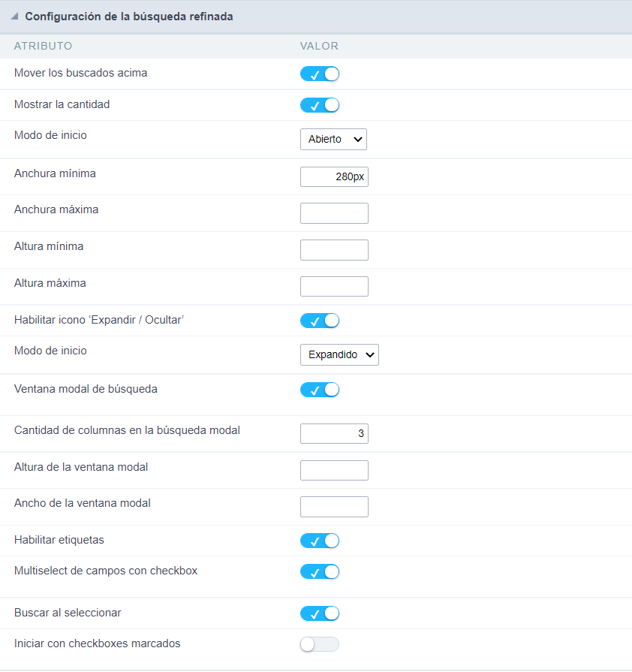The image size is (632, 672).
Task: Turn off Ventana modal de búsqueda
Action: pos(320,390)
